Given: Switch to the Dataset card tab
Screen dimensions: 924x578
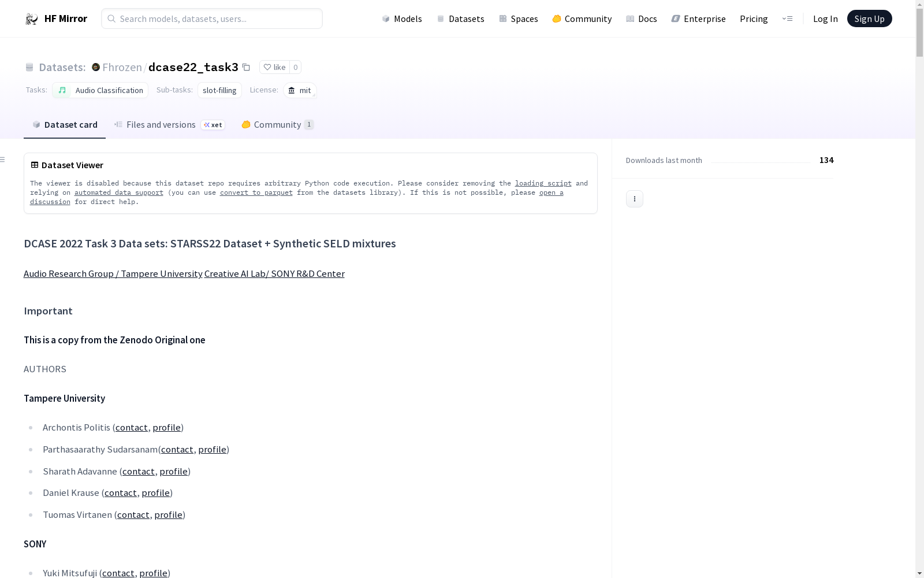Looking at the screenshot, I should [65, 125].
